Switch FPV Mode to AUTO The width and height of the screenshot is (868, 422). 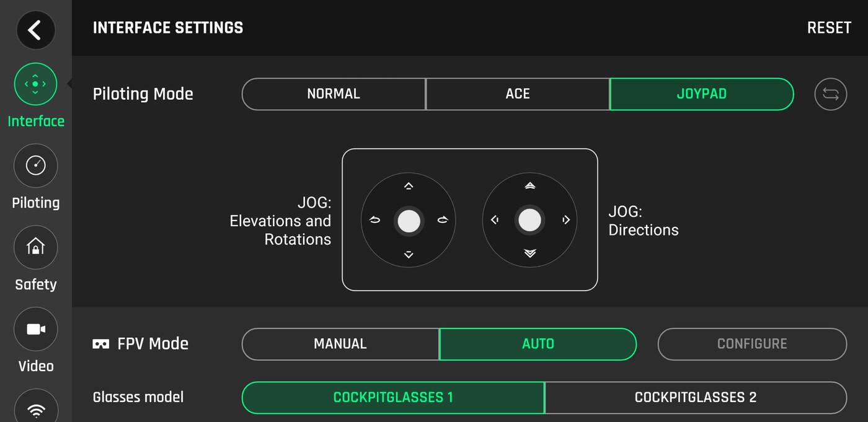click(x=538, y=344)
